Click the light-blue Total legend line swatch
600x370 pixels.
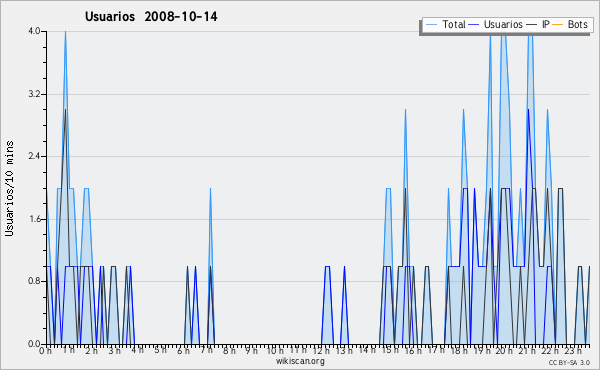tap(431, 25)
